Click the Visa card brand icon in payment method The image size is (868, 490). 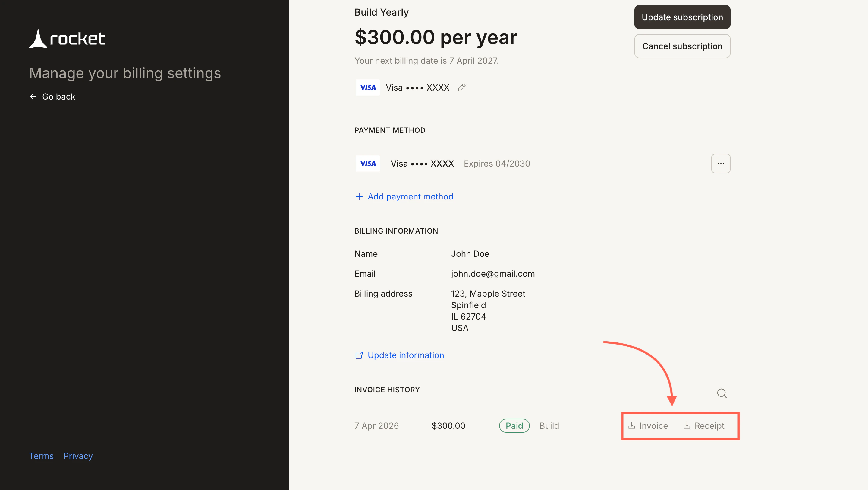[x=368, y=163]
